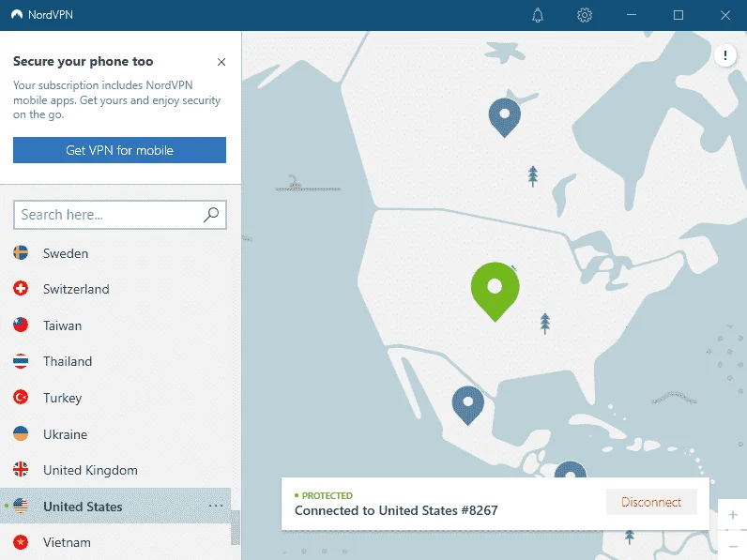Click the Vietnam flag icon
Screen dimensions: 747x560
(21, 542)
